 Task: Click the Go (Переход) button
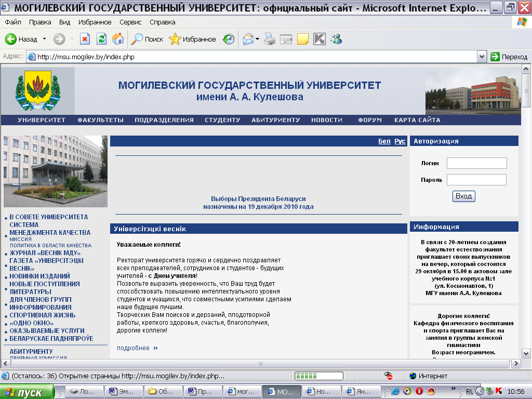509,57
